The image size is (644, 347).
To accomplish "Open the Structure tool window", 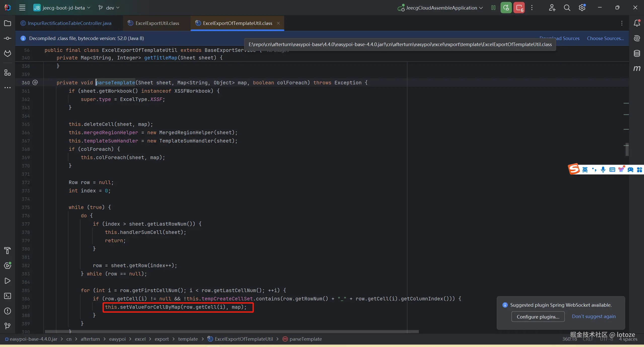I will tap(8, 73).
